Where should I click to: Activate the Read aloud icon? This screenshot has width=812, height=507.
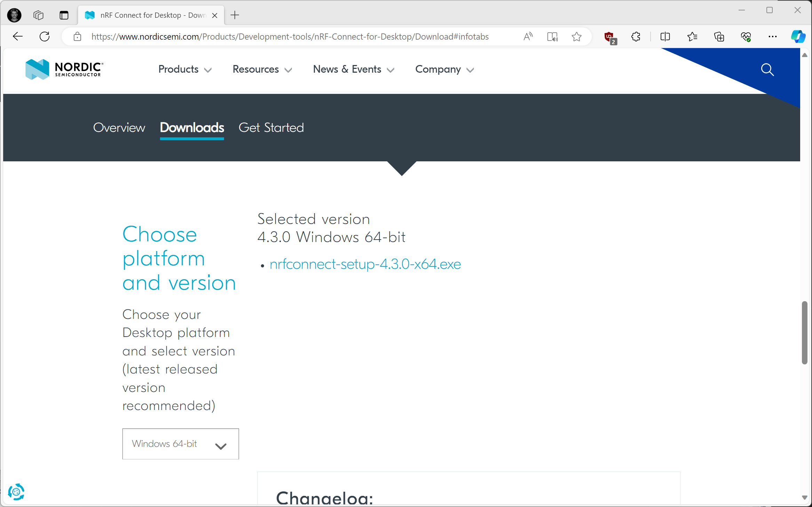coord(528,37)
